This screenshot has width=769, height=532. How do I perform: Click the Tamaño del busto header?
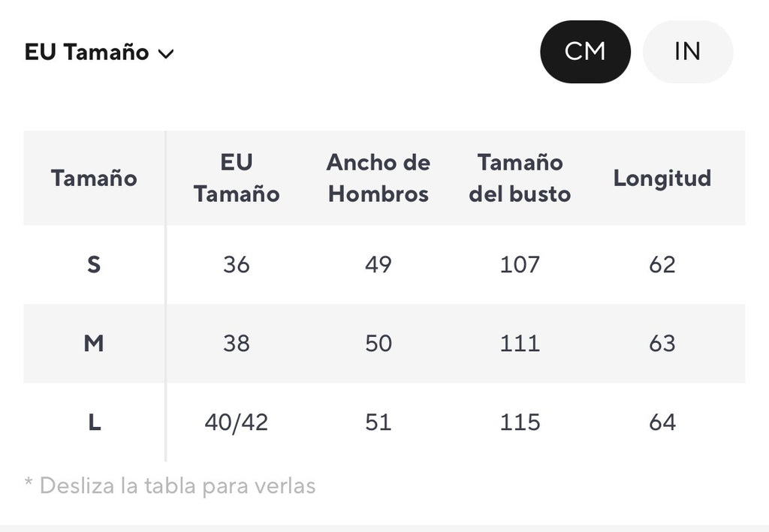pyautogui.click(x=520, y=178)
